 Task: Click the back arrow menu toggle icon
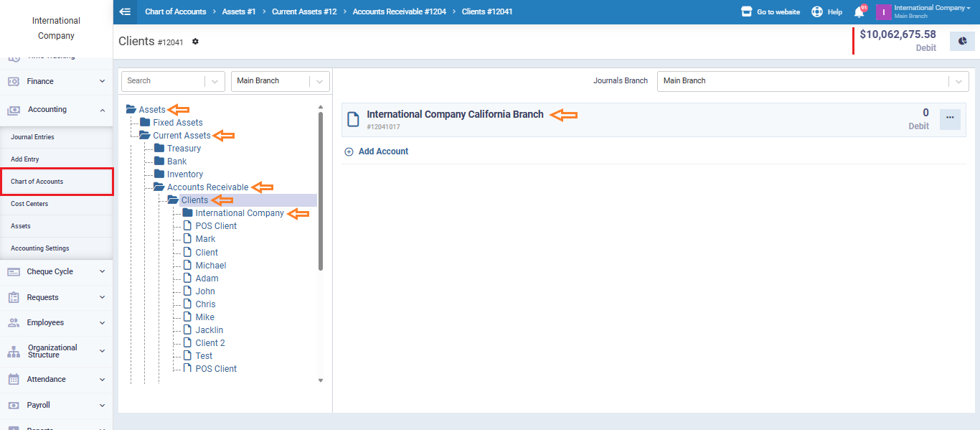click(125, 11)
